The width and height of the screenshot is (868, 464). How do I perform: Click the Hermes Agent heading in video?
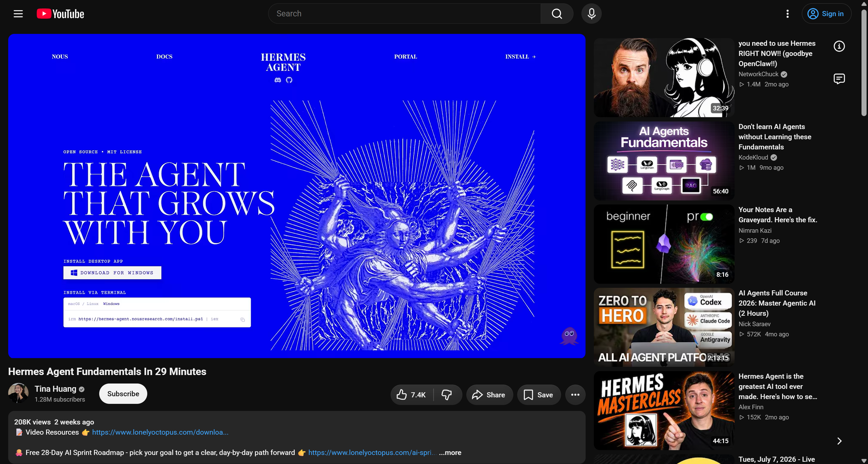[x=283, y=62]
